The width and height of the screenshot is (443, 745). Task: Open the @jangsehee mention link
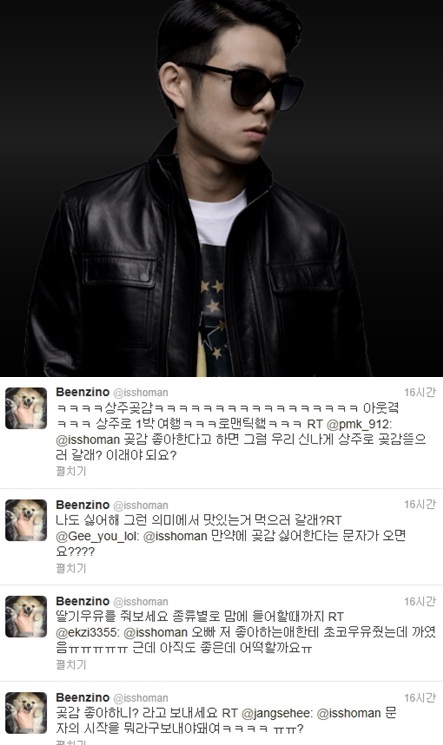277,713
